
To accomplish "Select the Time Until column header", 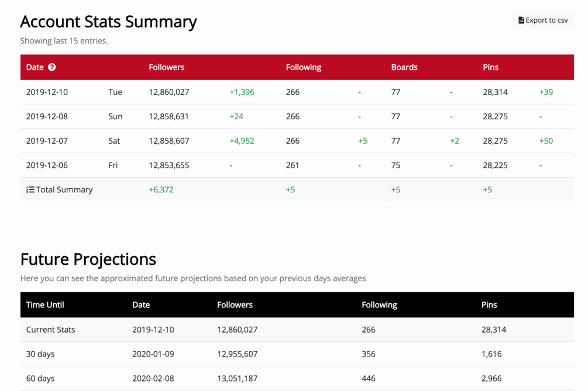I will (x=45, y=305).
